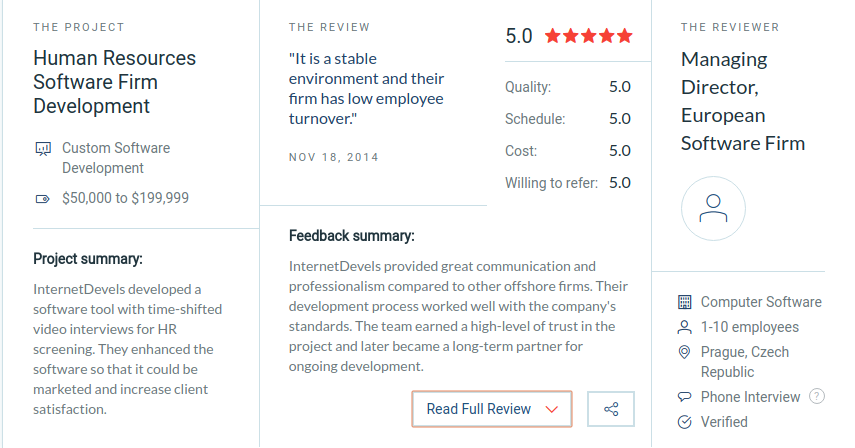855x448 pixels.
Task: Click the Prague location pin icon
Action: pos(684,352)
